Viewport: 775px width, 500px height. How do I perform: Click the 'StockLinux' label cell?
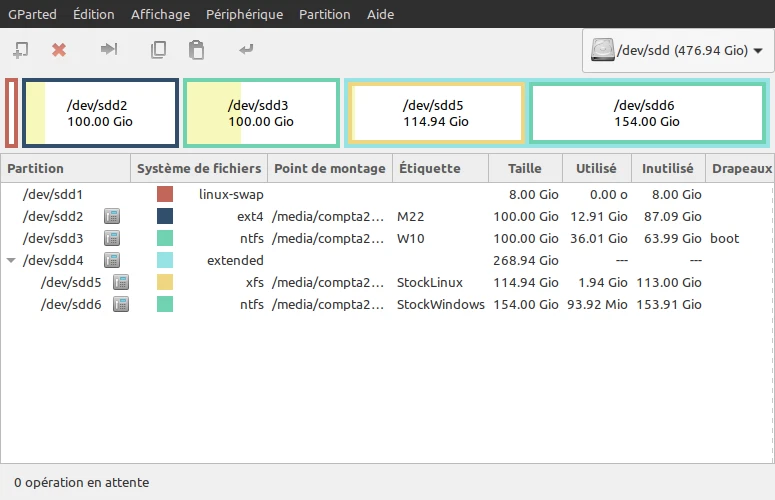pyautogui.click(x=430, y=282)
